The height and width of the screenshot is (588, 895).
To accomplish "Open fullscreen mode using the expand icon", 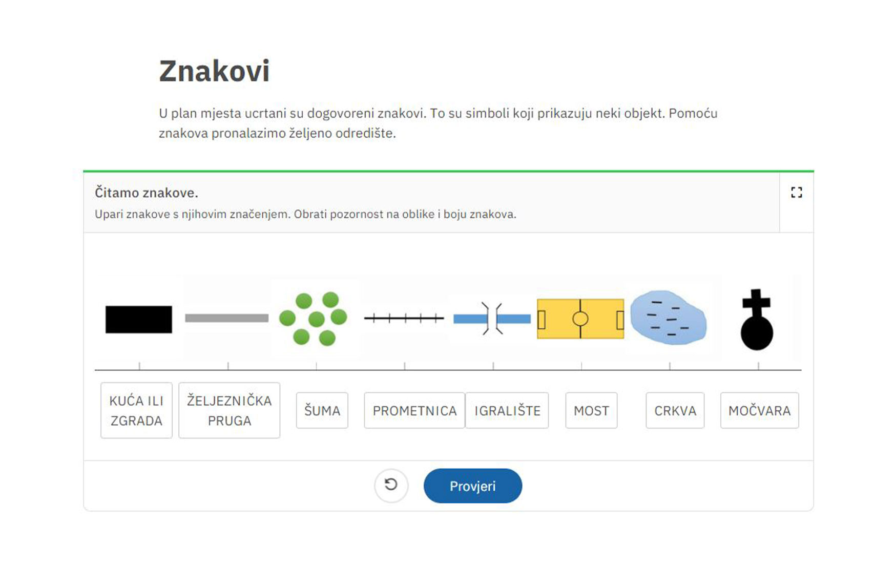I will click(x=796, y=193).
